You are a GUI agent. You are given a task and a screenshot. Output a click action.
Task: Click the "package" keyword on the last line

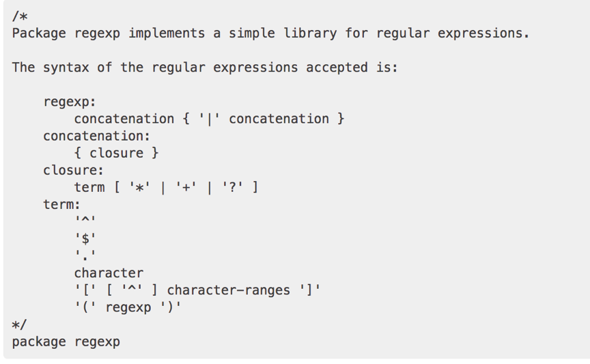point(39,341)
